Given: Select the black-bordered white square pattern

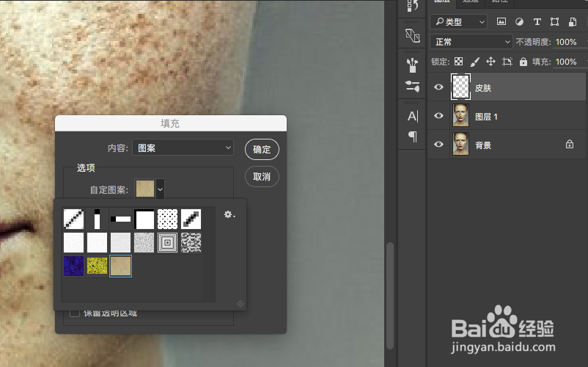Looking at the screenshot, I should (144, 219).
